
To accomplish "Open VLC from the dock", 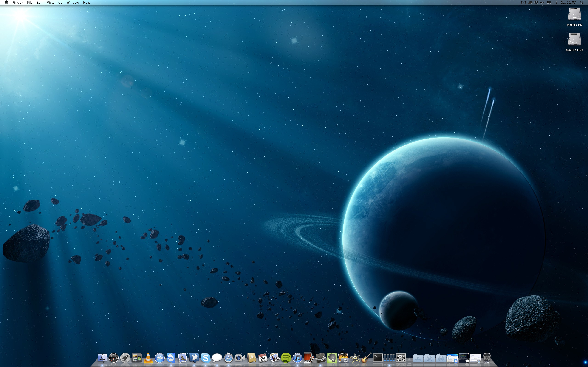I will click(x=148, y=358).
